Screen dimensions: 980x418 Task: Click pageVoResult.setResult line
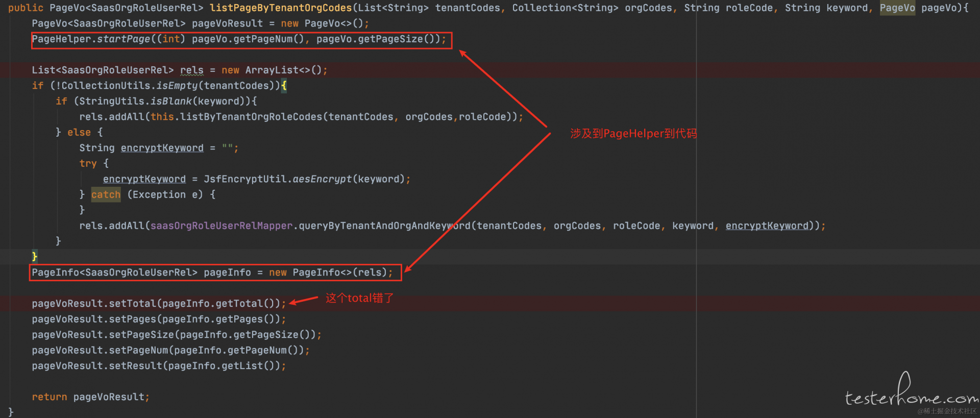159,366
